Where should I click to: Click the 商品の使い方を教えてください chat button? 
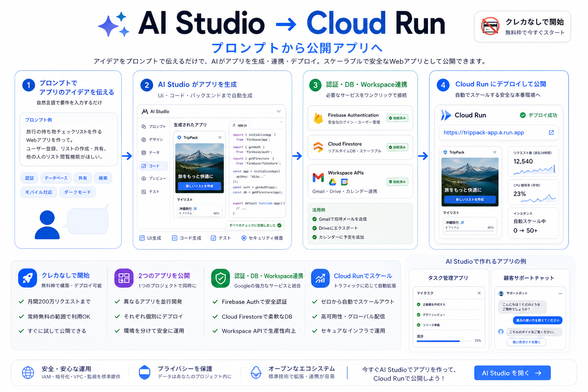pos(537,320)
